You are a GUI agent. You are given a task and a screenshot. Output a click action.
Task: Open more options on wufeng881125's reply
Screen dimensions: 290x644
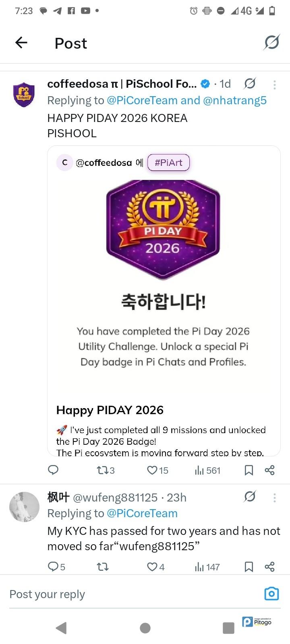(x=274, y=498)
